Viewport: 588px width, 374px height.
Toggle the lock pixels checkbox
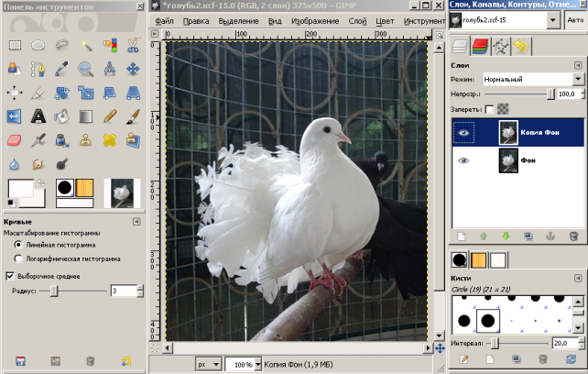click(x=489, y=109)
